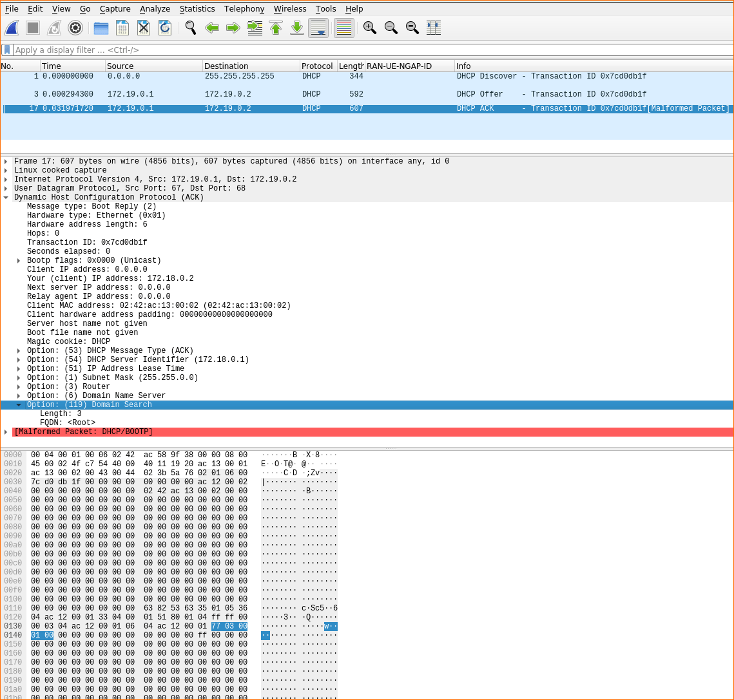Image resolution: width=734 pixels, height=700 pixels.
Task: Start capture with the shark fin icon
Action: (12, 28)
